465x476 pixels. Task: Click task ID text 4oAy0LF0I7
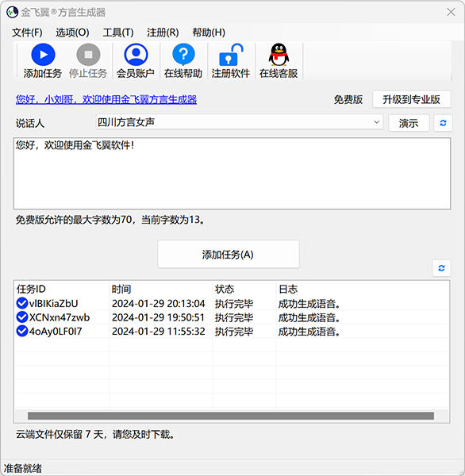(56, 332)
